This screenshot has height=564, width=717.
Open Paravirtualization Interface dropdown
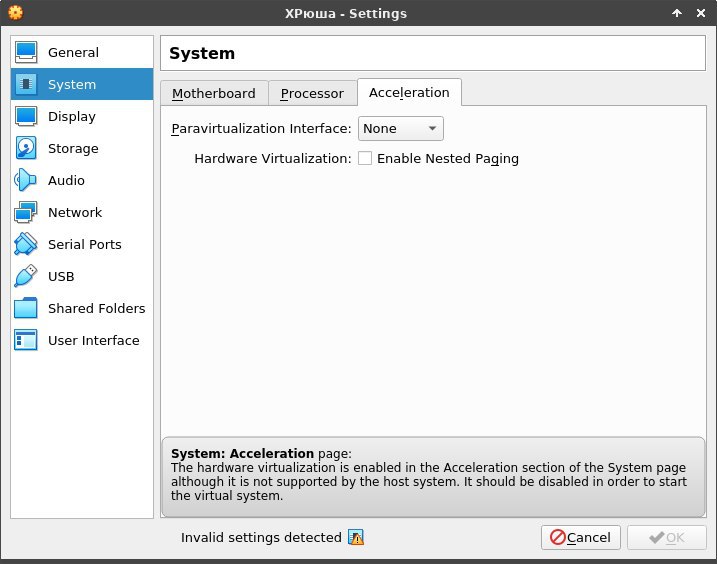pyautogui.click(x=401, y=128)
